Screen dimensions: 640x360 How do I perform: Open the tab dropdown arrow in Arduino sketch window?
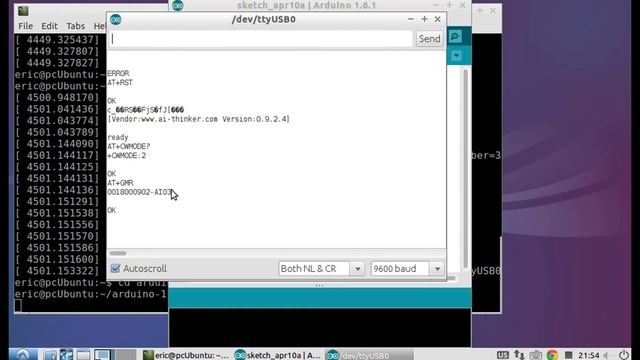(456, 56)
